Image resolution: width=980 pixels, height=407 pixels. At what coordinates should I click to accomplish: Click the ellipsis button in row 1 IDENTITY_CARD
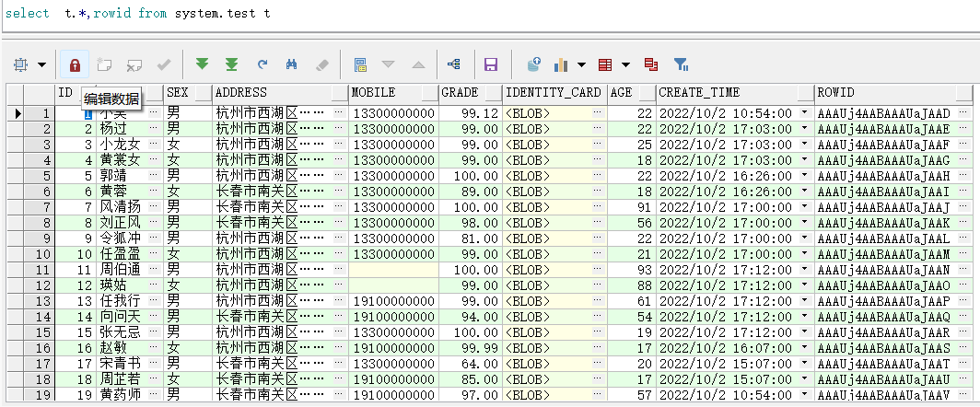click(x=597, y=113)
